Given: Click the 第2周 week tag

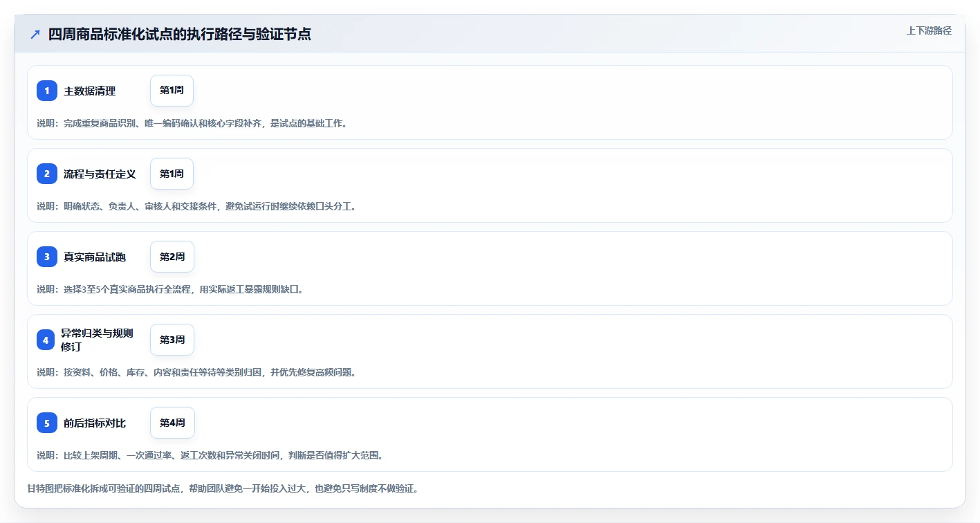Looking at the screenshot, I should click(x=172, y=257).
